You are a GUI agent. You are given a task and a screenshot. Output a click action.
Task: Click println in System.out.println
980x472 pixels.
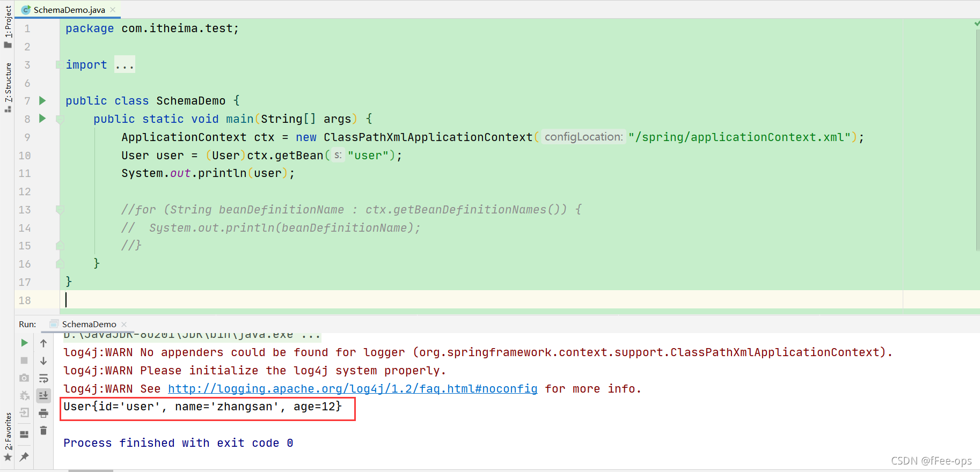click(x=222, y=173)
